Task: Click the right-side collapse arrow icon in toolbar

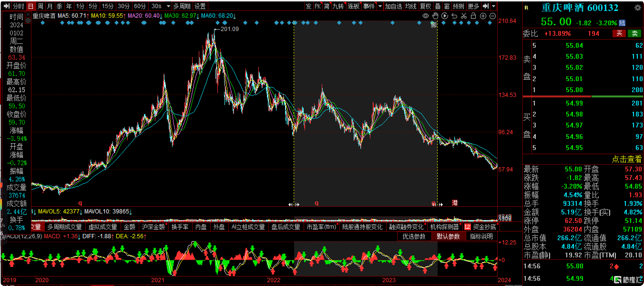Action: click(486, 6)
